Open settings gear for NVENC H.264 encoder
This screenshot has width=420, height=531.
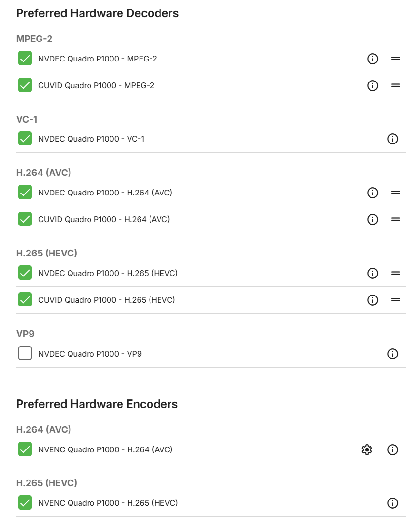pos(367,449)
